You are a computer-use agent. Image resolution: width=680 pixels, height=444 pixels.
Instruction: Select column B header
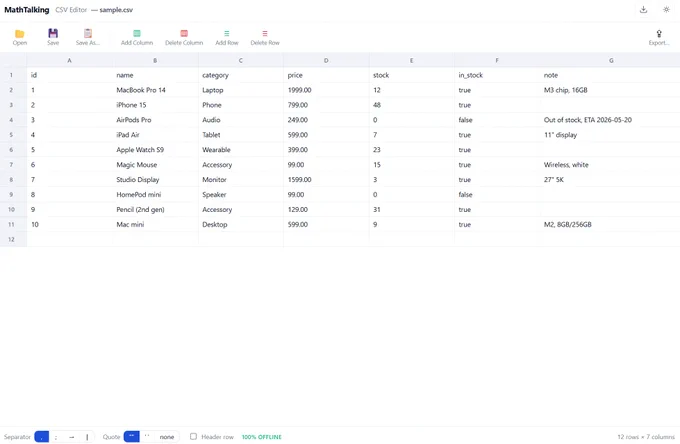click(155, 60)
